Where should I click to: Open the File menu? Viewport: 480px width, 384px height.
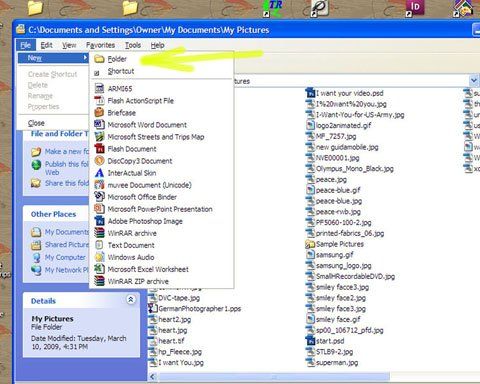(26, 45)
